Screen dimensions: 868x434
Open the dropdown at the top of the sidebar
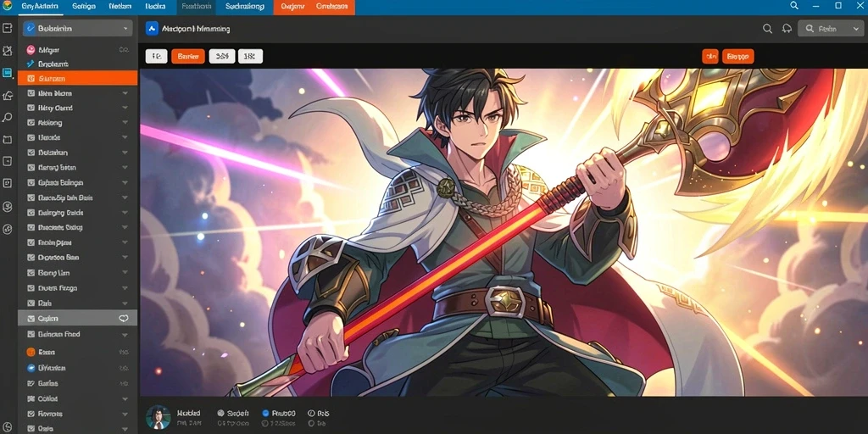click(x=77, y=28)
